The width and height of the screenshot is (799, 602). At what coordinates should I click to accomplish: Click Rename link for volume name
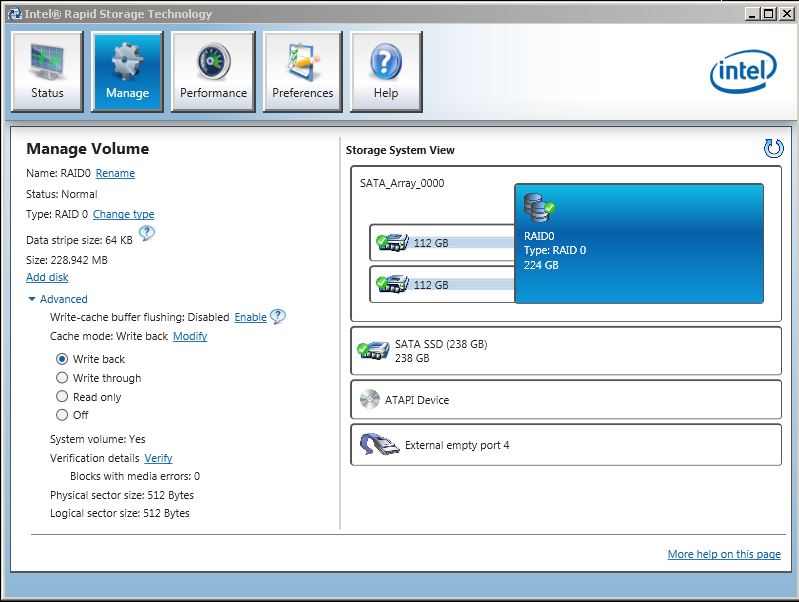tap(115, 173)
